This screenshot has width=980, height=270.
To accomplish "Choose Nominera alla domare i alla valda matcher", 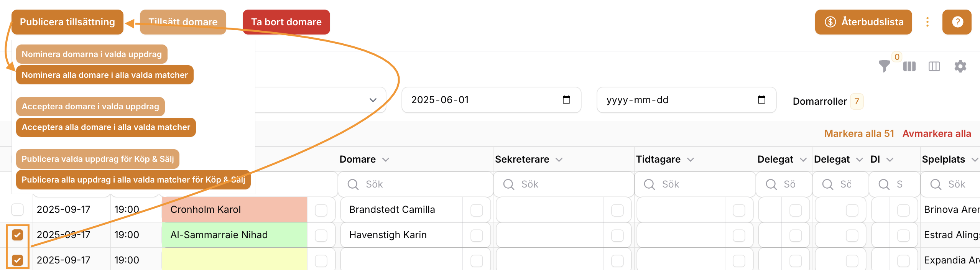I will click(x=105, y=75).
